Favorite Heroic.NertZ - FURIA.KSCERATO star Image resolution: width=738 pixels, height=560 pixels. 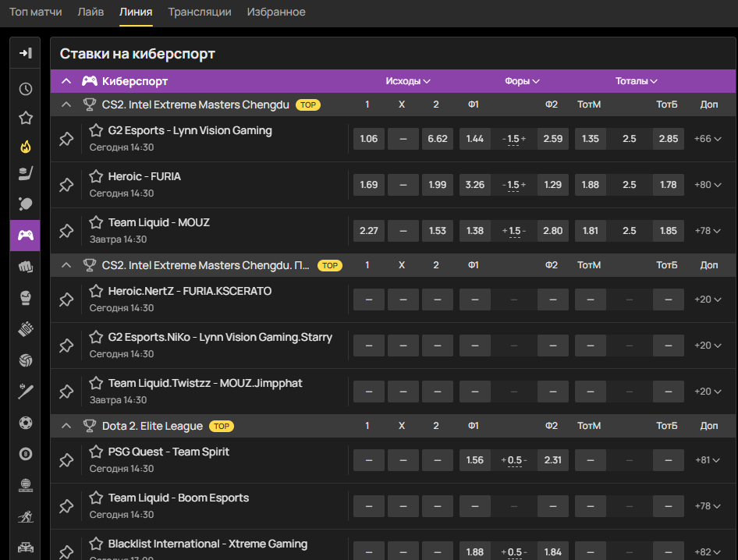tap(96, 291)
